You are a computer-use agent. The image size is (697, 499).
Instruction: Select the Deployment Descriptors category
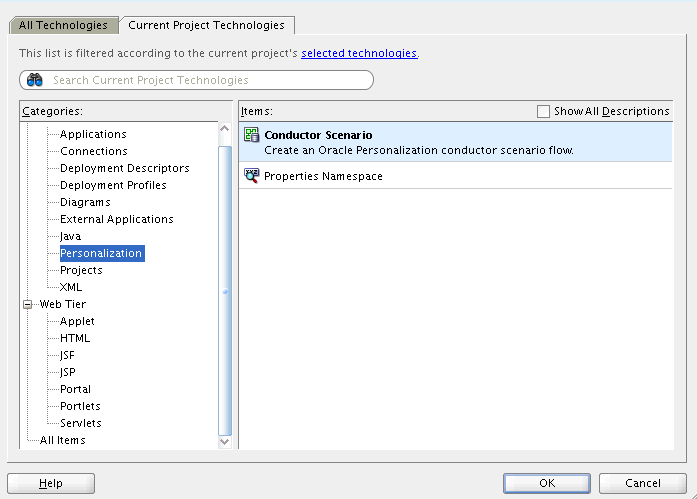pos(125,168)
